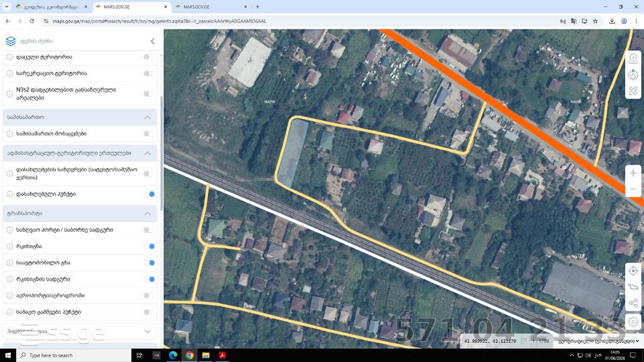
Task: Collapse the სამისამართო section
Action: pyautogui.click(x=148, y=117)
